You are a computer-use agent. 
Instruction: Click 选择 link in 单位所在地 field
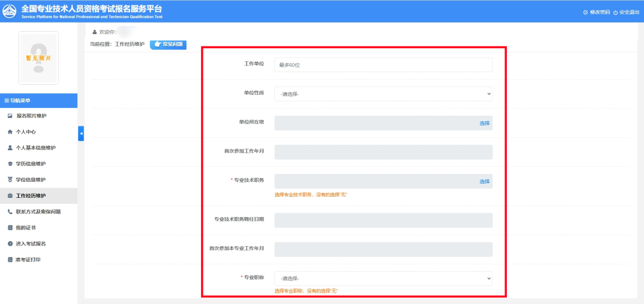point(484,123)
